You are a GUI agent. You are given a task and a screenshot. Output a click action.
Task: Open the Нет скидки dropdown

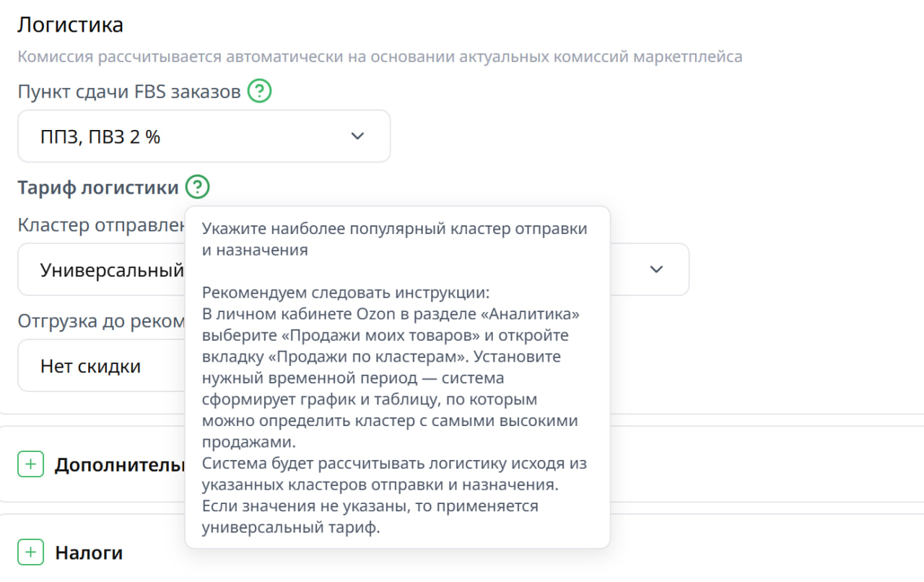click(x=102, y=366)
